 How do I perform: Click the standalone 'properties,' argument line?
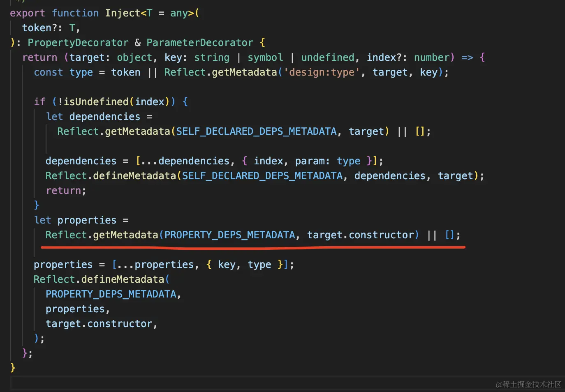pos(78,309)
